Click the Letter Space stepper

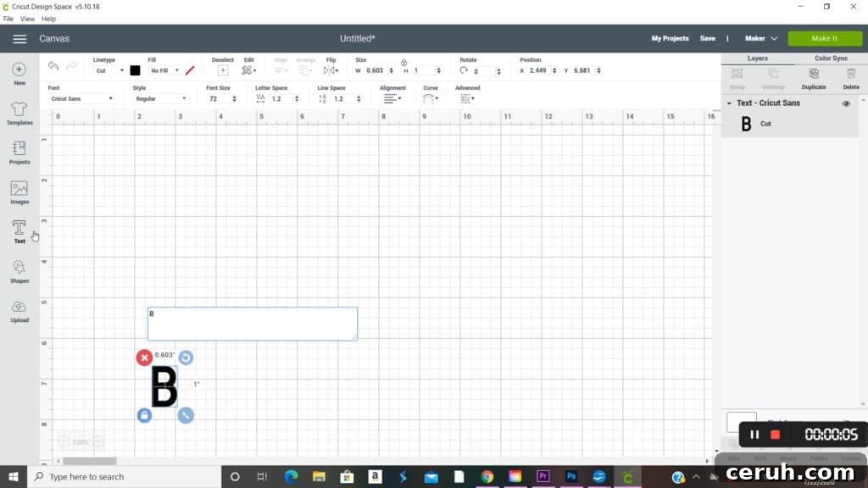[x=297, y=98]
